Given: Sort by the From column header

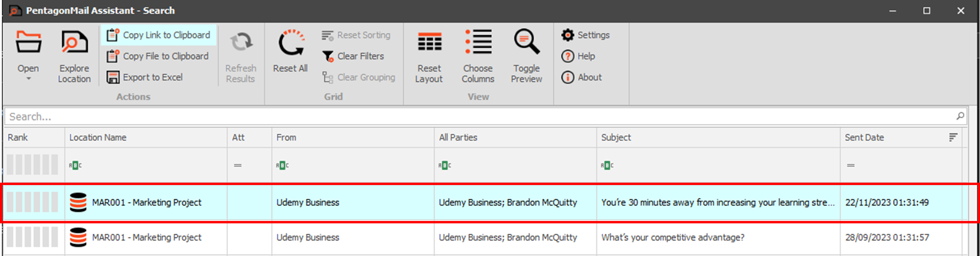Looking at the screenshot, I should (x=286, y=137).
